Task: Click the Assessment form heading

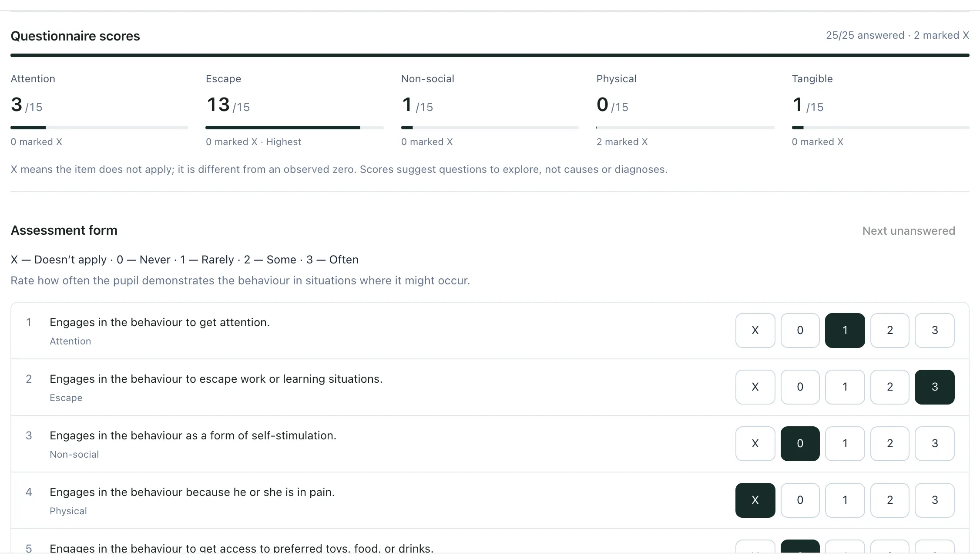Action: point(64,230)
